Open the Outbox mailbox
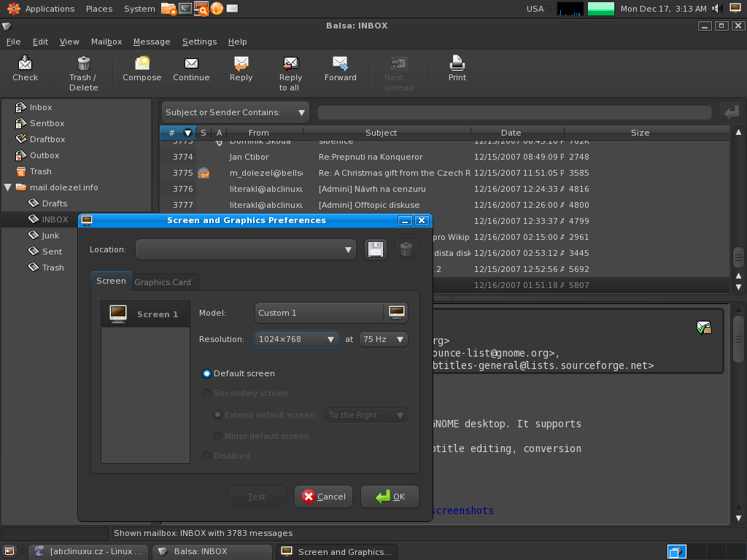Screen dimensions: 747x560 coord(37,155)
